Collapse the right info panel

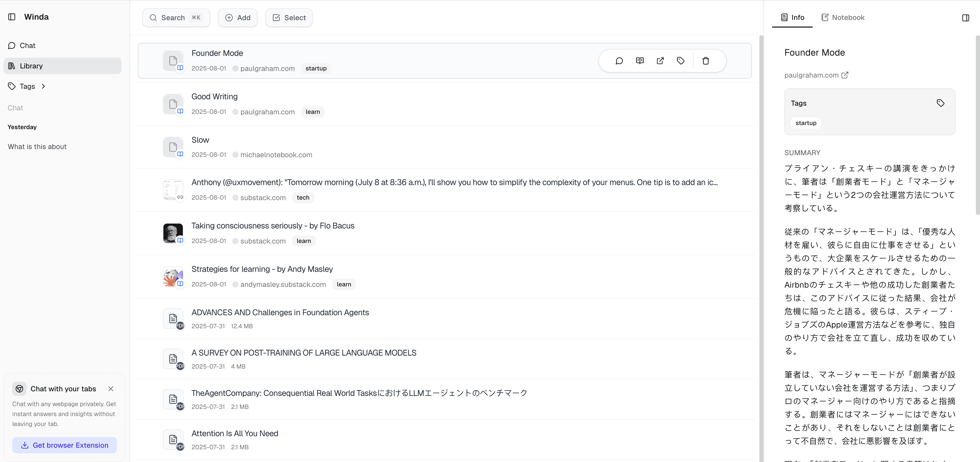click(x=965, y=18)
